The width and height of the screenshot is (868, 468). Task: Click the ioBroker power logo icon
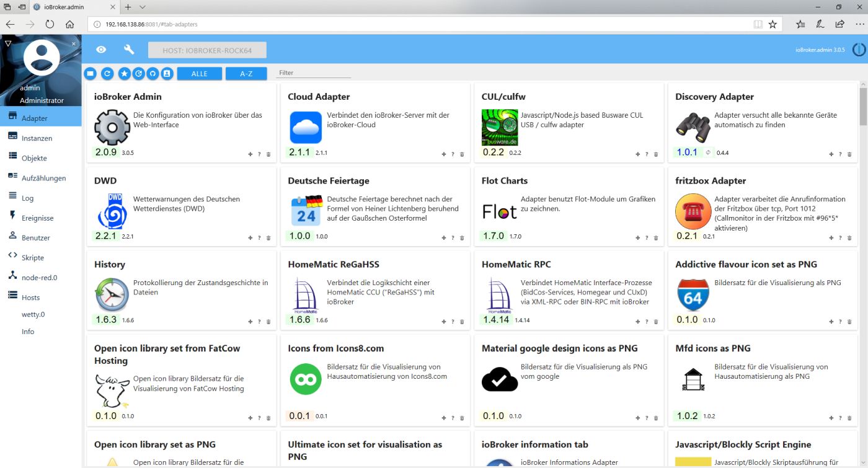859,50
